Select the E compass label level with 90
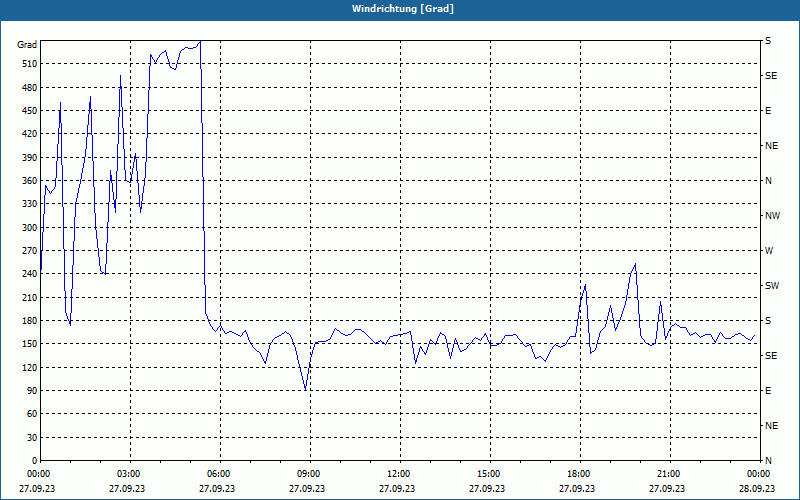800x500 pixels. click(x=768, y=391)
